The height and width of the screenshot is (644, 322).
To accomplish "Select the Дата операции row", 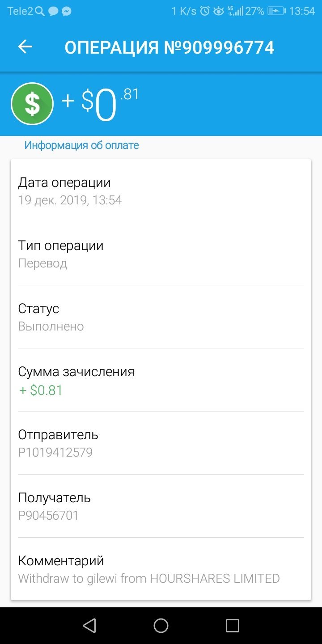I will click(x=161, y=191).
